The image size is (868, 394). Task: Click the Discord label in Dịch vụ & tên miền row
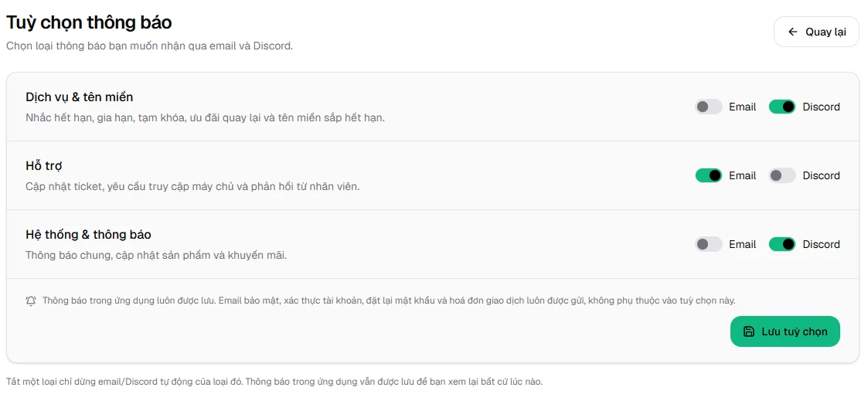click(x=822, y=107)
